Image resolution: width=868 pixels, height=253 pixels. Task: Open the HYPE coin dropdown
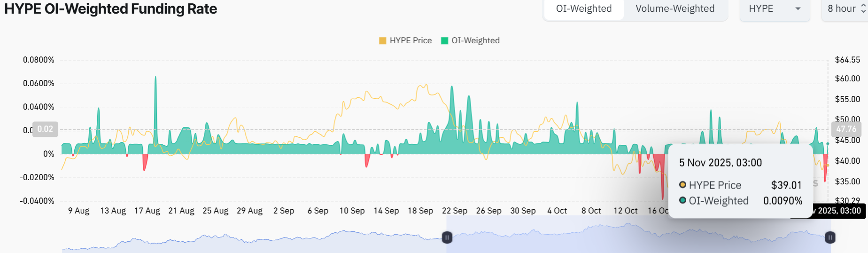(x=774, y=9)
